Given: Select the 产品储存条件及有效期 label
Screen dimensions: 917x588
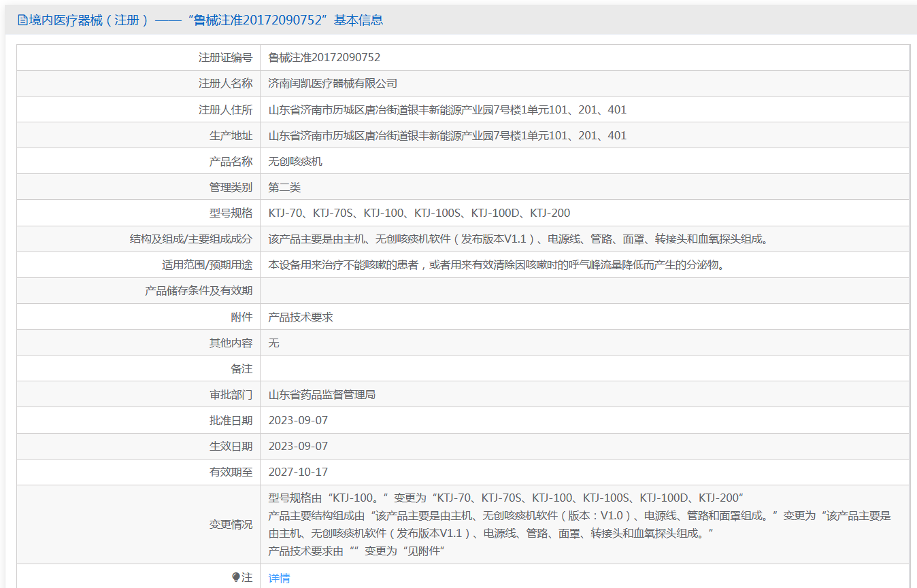Looking at the screenshot, I should point(199,291).
